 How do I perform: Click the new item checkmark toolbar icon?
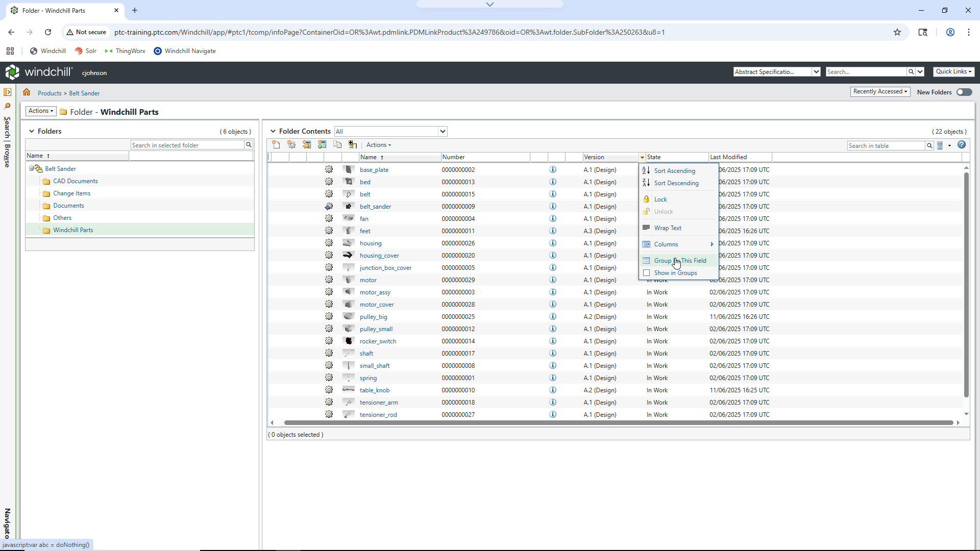[322, 145]
